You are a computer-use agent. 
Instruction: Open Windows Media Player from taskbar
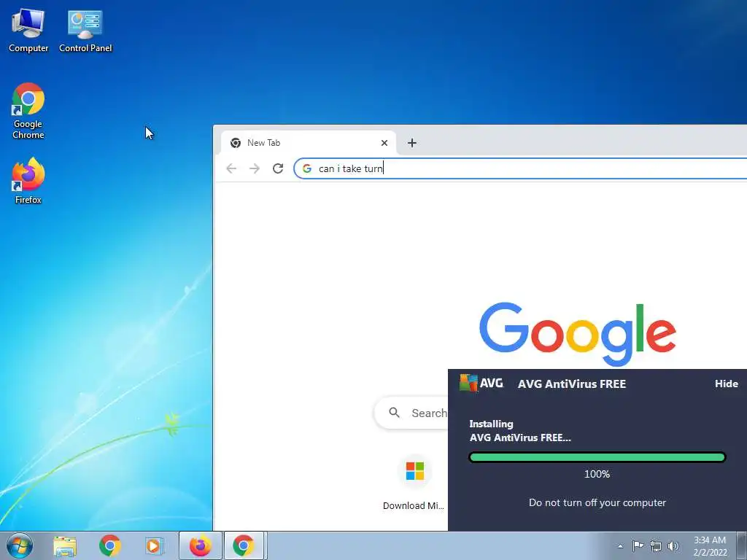pos(153,545)
